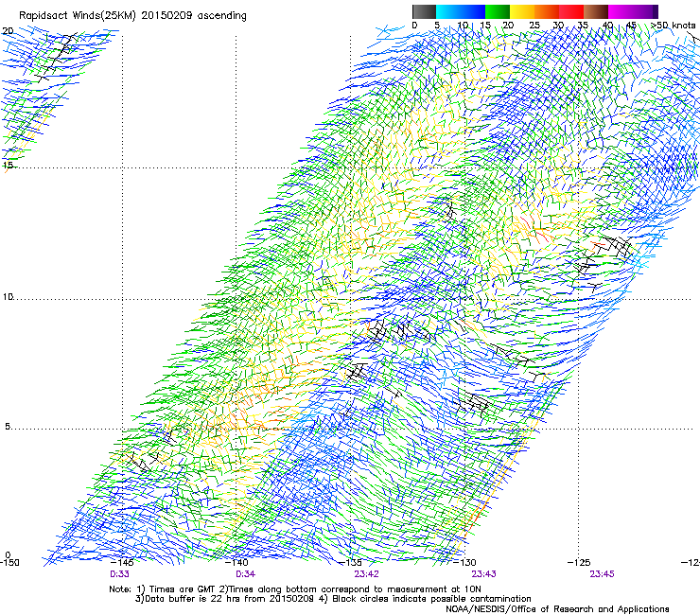Click the "Data buffer is 22 hrs" note line
Viewport: 700px width, 615px height.
point(334,599)
